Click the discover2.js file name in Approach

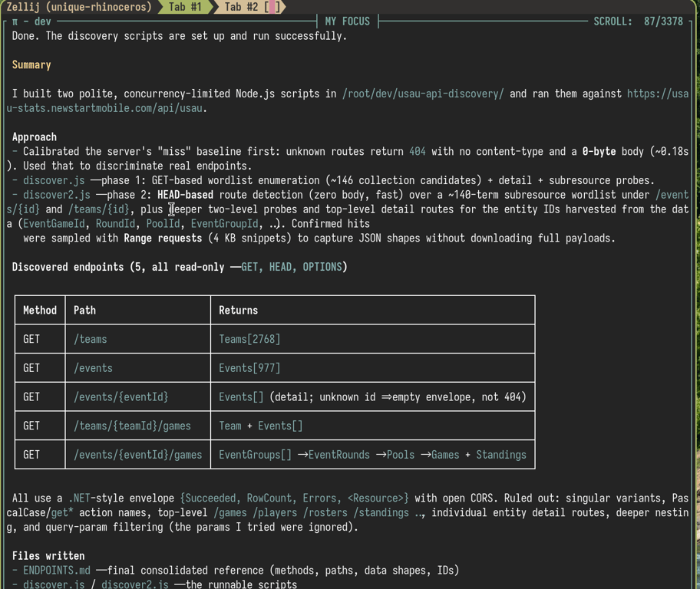(57, 195)
